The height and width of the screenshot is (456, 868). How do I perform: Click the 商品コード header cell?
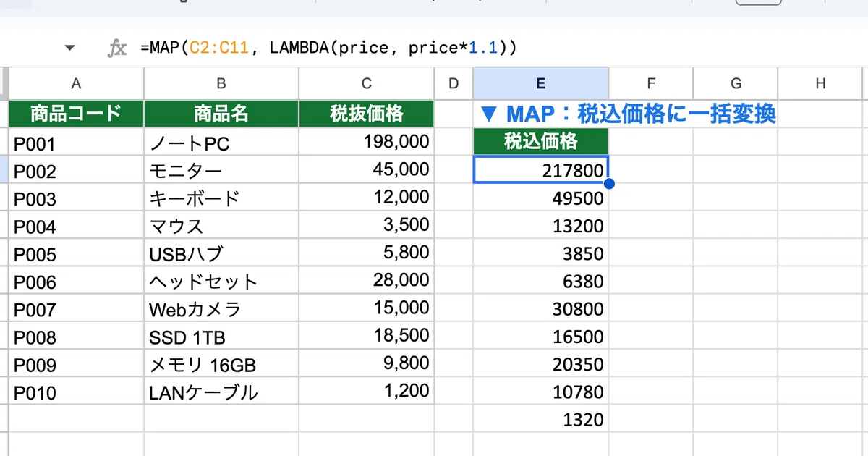[x=76, y=114]
